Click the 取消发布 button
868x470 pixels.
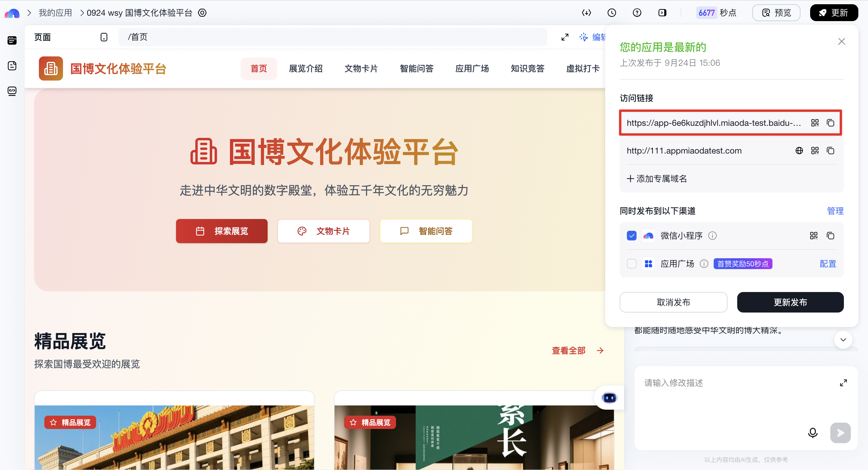[x=673, y=302]
